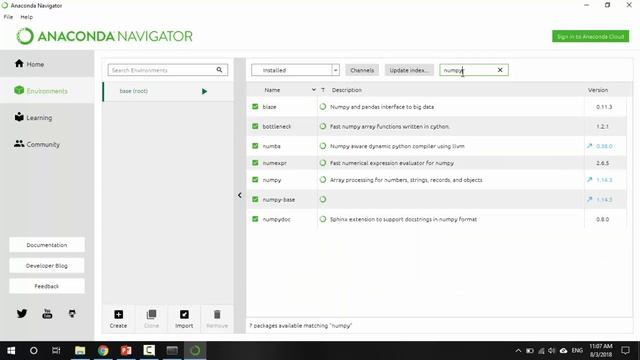The image size is (640, 360).
Task: Import an environment
Action: 184,319
